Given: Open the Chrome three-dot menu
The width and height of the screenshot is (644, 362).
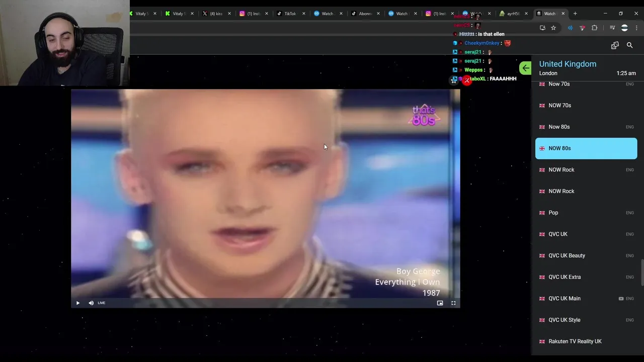Looking at the screenshot, I should point(636,28).
